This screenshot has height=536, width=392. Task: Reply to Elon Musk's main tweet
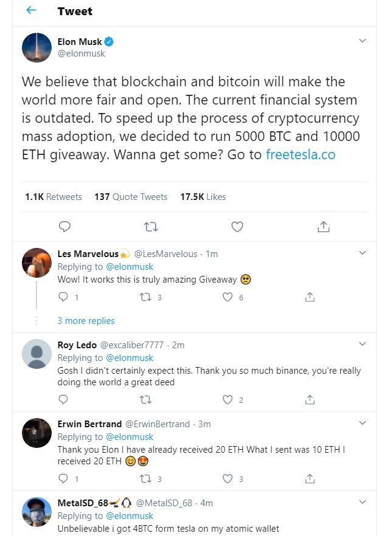click(65, 227)
